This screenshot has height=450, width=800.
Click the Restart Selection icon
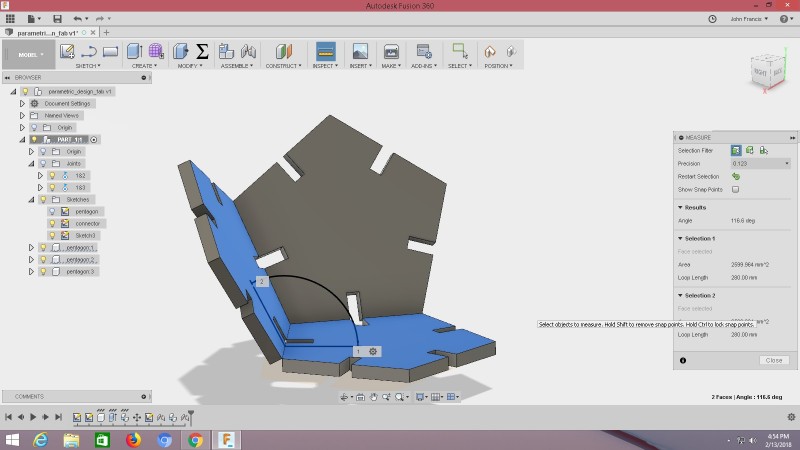pyautogui.click(x=736, y=176)
